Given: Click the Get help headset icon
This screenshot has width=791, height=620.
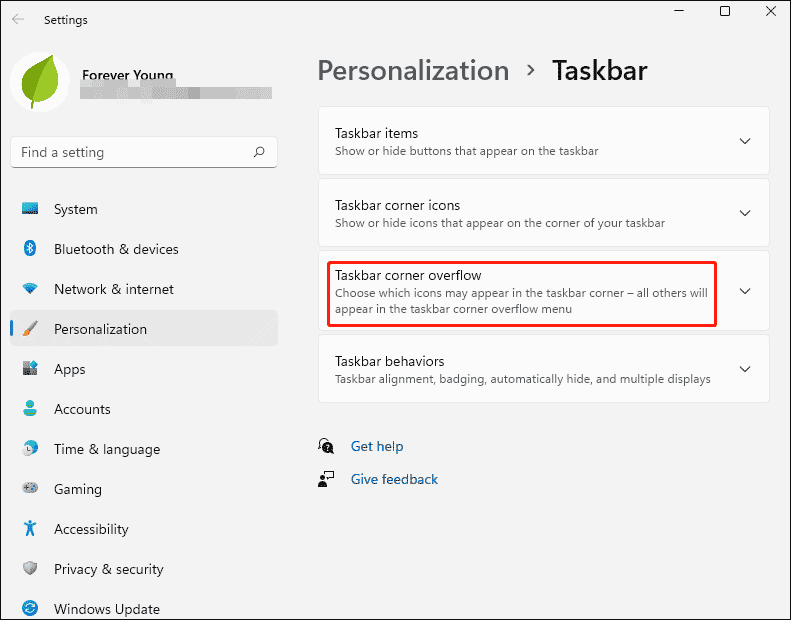Looking at the screenshot, I should pos(326,446).
